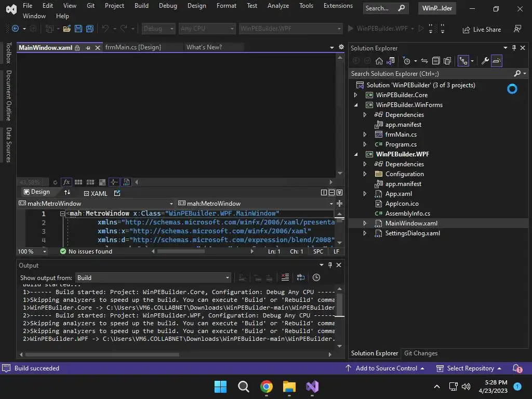The height and width of the screenshot is (399, 532).
Task: Click Save icon in main toolbar
Action: point(78,29)
